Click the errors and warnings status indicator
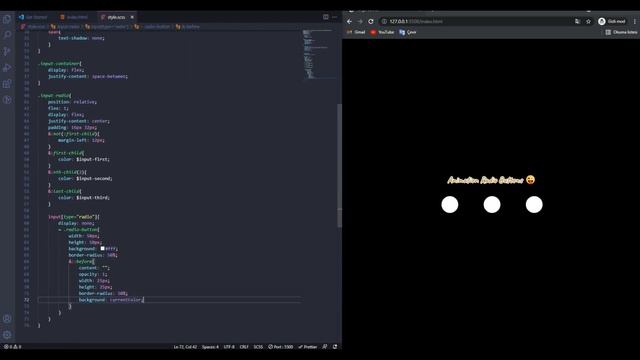 click(x=12, y=347)
